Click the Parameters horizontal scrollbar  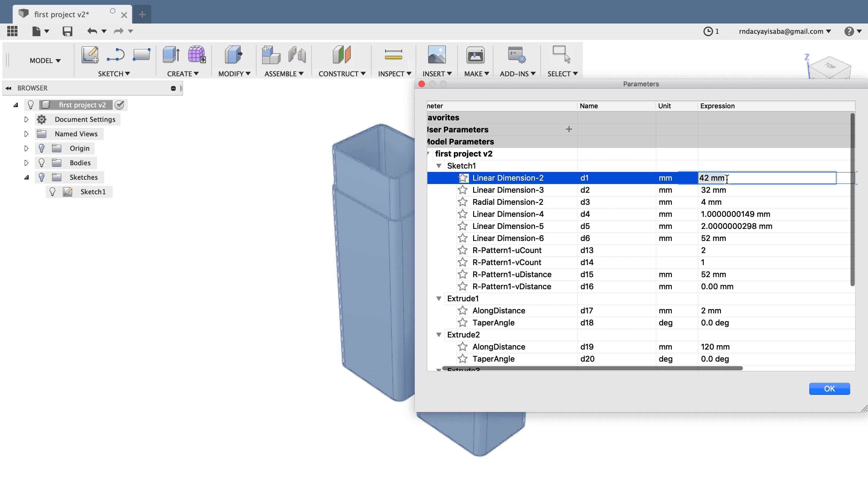click(592, 368)
